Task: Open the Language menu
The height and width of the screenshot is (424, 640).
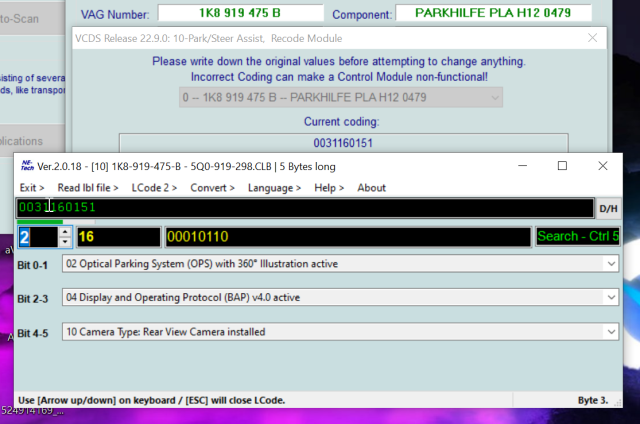Action: (274, 187)
